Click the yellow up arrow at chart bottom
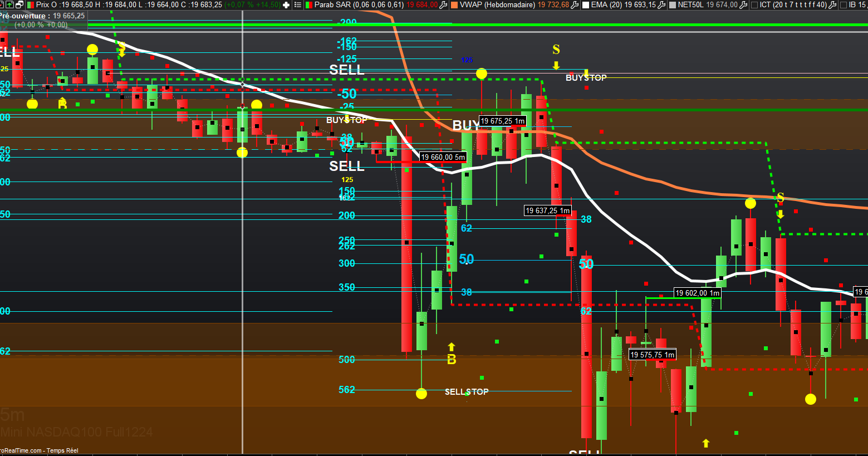 [x=706, y=443]
